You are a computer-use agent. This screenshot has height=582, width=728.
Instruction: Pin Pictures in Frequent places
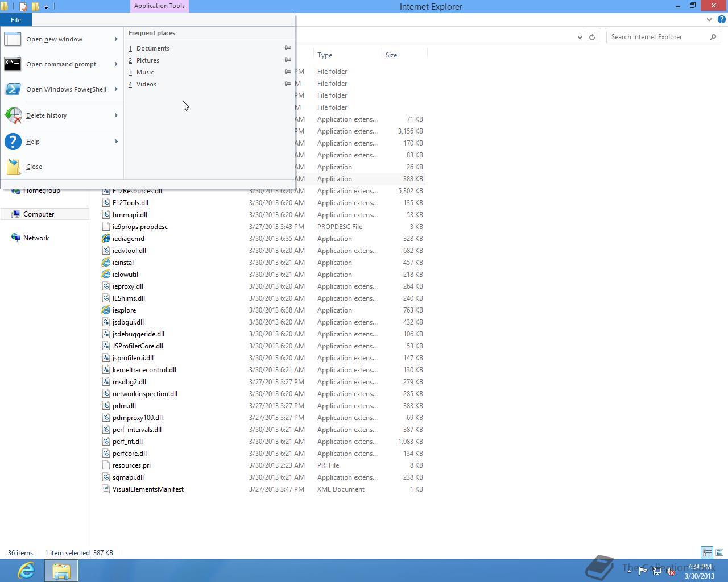point(287,60)
